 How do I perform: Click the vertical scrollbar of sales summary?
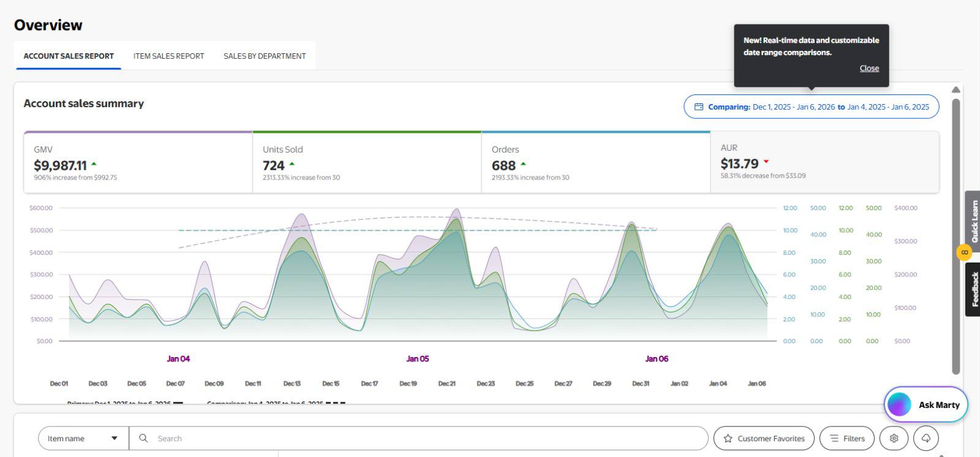tap(956, 236)
